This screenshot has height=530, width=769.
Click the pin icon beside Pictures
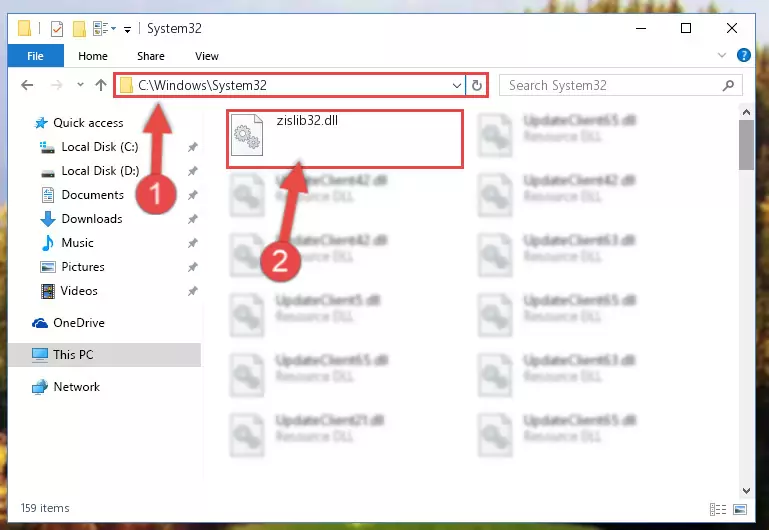tap(193, 267)
